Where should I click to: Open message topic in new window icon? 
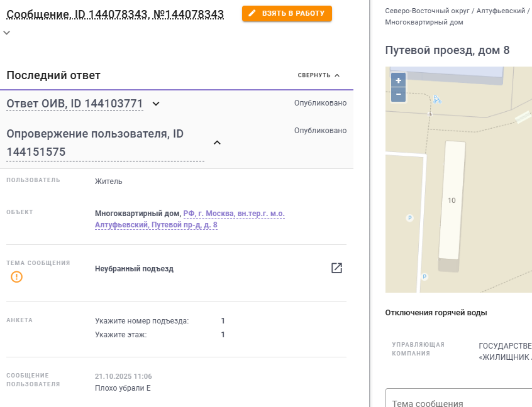pos(336,268)
